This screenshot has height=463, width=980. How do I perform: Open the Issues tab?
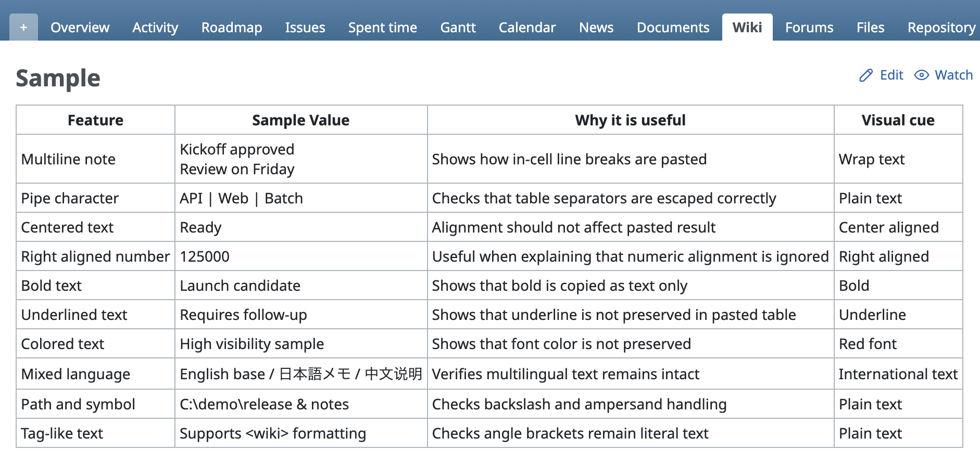(305, 28)
